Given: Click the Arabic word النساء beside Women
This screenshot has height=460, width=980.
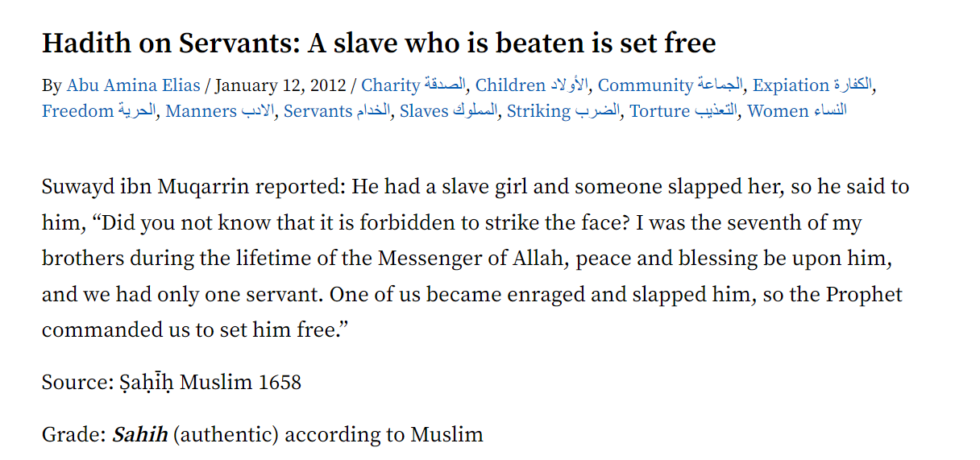Looking at the screenshot, I should point(830,111).
